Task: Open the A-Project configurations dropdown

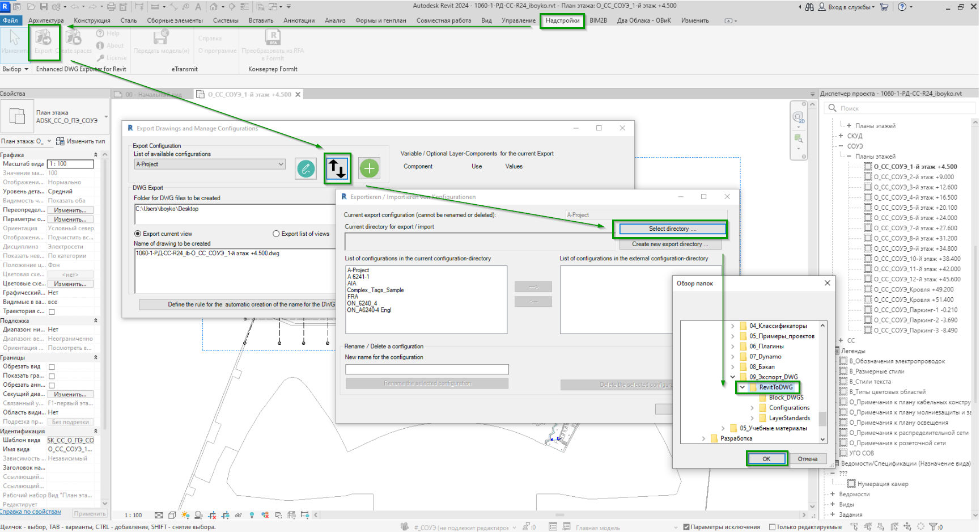Action: [x=210, y=164]
